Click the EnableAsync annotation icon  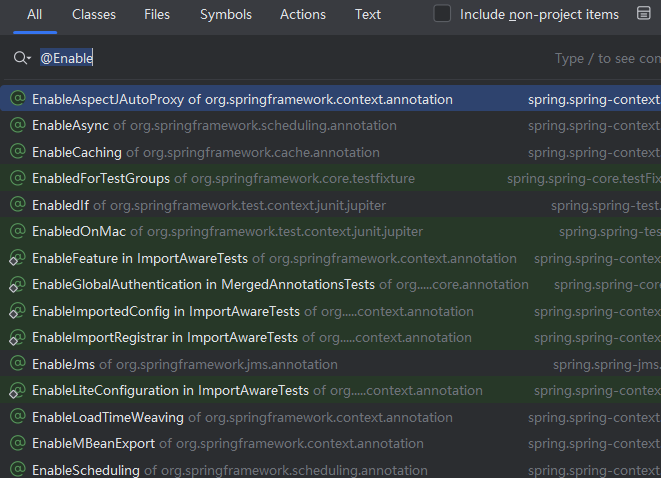(17, 125)
